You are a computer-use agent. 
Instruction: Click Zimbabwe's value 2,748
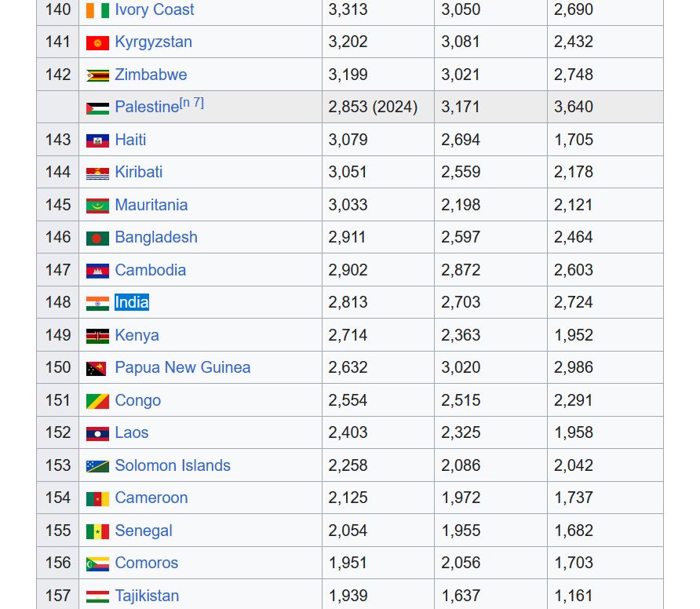pos(574,75)
